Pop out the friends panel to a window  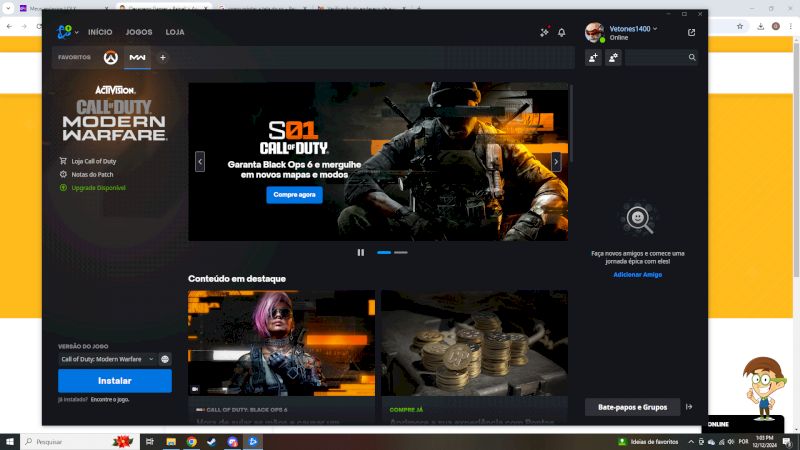[691, 32]
